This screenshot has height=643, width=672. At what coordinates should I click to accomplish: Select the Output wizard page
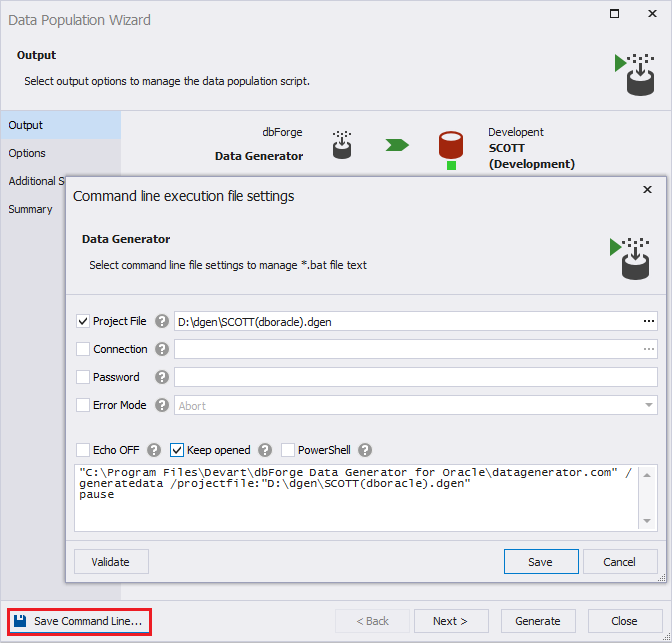tap(60, 125)
